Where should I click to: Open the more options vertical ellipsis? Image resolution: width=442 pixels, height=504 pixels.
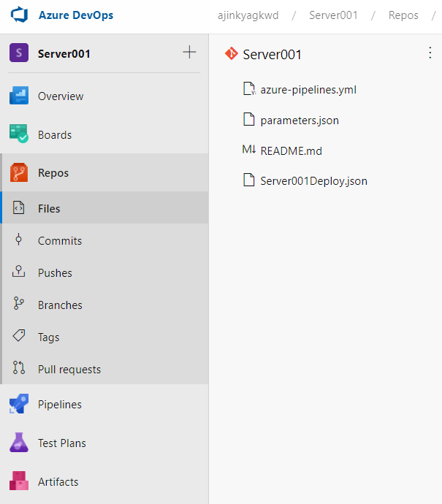430,53
